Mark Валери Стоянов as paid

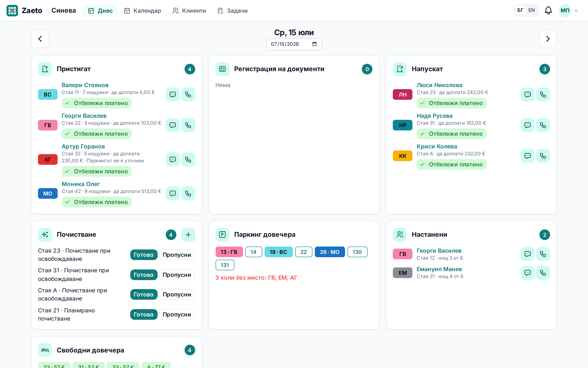click(x=96, y=103)
